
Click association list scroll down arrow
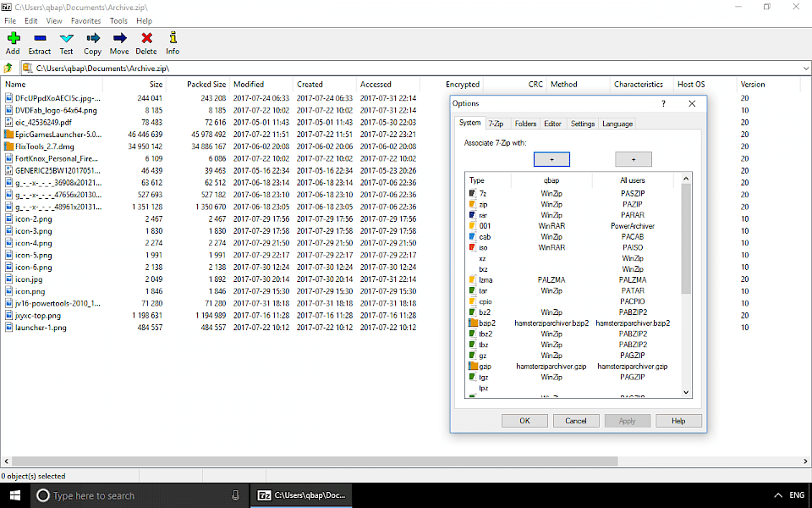click(686, 392)
